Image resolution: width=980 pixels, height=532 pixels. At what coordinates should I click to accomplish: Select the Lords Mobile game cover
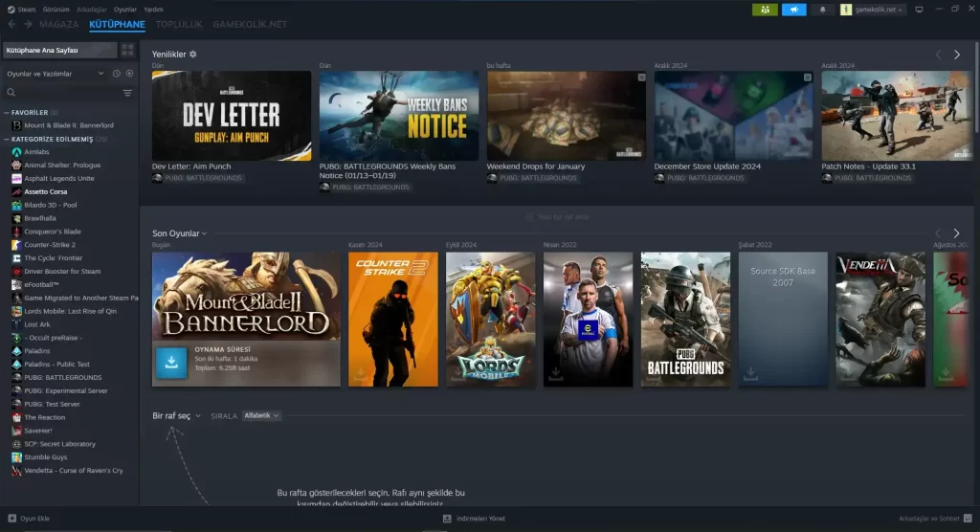(491, 319)
